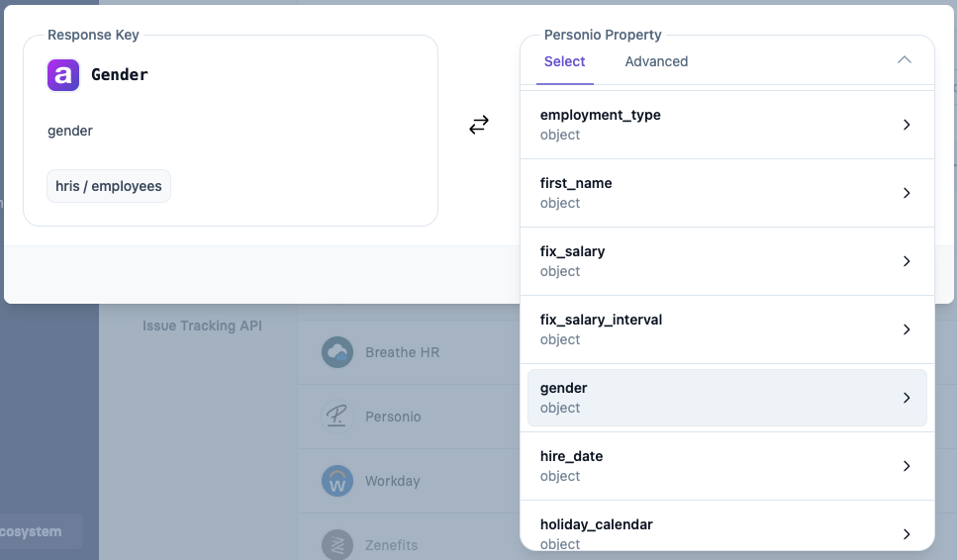Expand the fix_salary_interval chevron
The height and width of the screenshot is (560, 957).
click(907, 329)
